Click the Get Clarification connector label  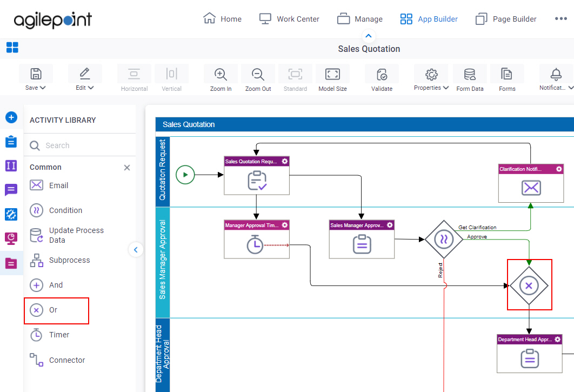tap(477, 228)
